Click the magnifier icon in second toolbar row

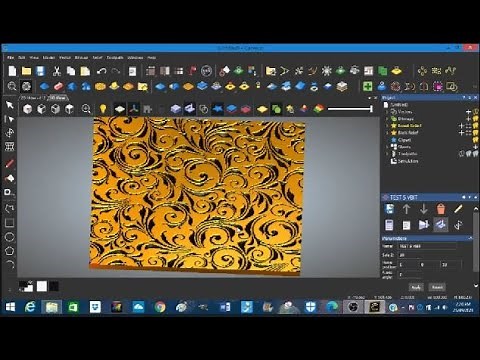pos(12,86)
